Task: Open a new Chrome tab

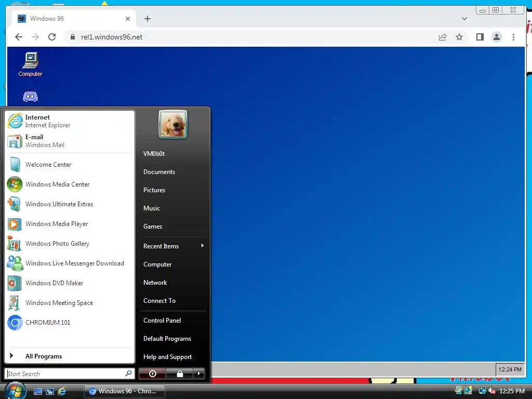Action: tap(147, 19)
